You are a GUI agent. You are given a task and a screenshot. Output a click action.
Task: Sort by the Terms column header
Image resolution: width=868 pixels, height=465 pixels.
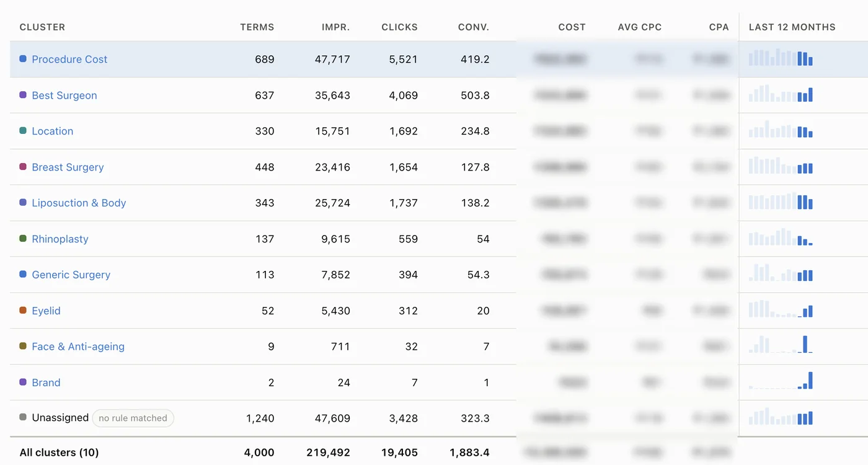tap(257, 27)
